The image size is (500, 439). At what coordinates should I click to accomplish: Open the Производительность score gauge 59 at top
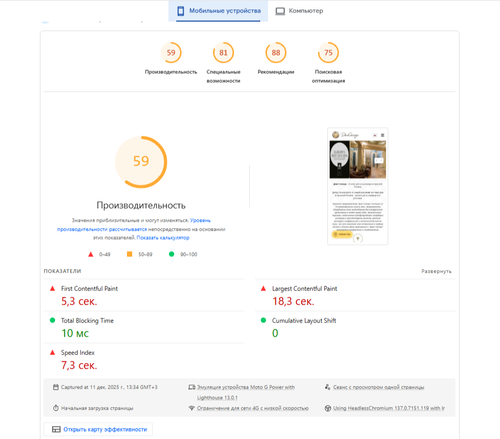tap(171, 53)
